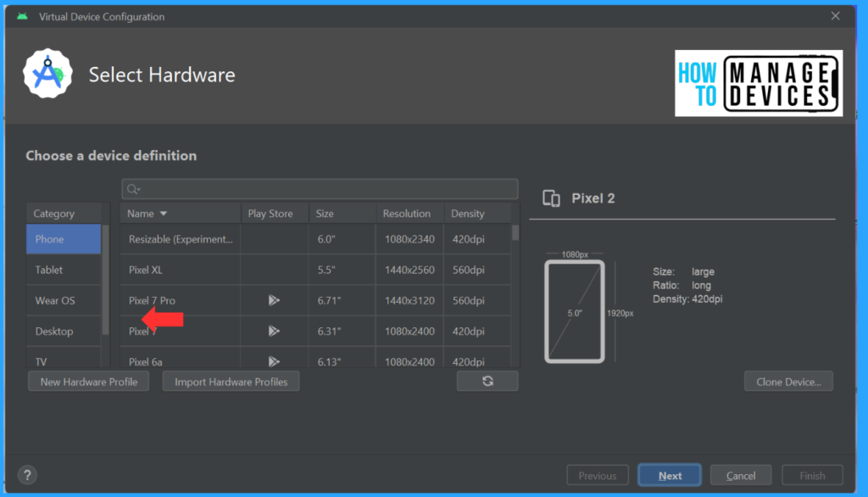868x497 pixels.
Task: Click the device icon beside Pixel 2
Action: click(x=551, y=198)
